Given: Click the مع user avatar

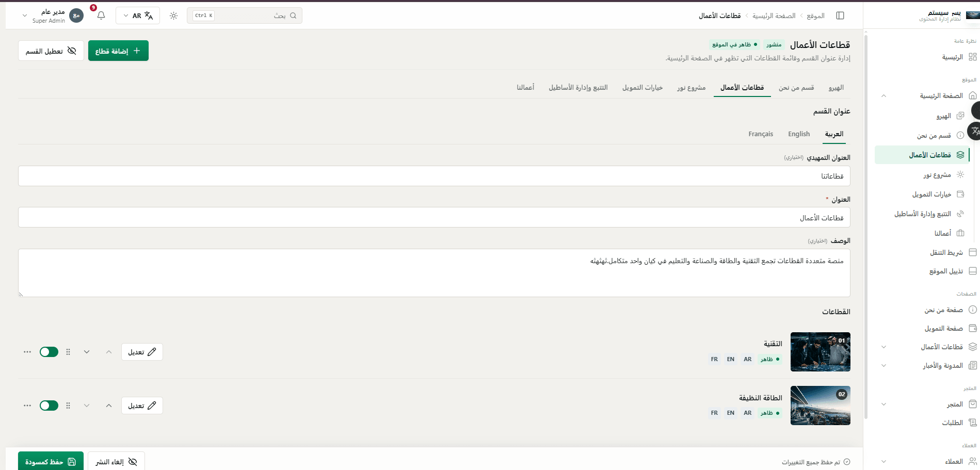Looking at the screenshot, I should [x=76, y=15].
